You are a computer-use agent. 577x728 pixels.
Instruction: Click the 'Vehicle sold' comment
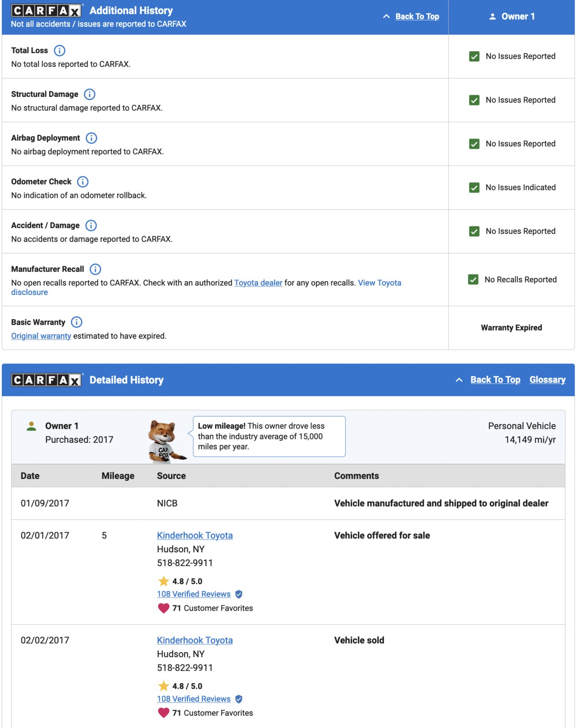359,640
